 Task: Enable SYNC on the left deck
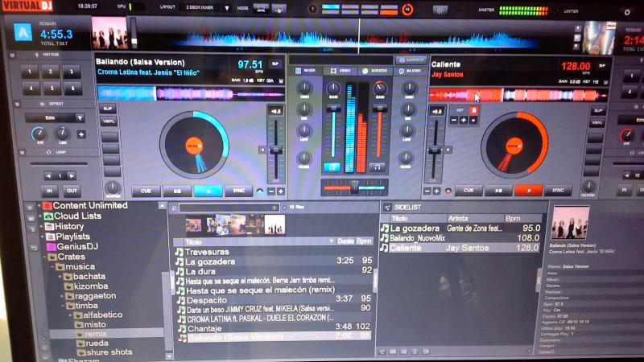point(239,191)
